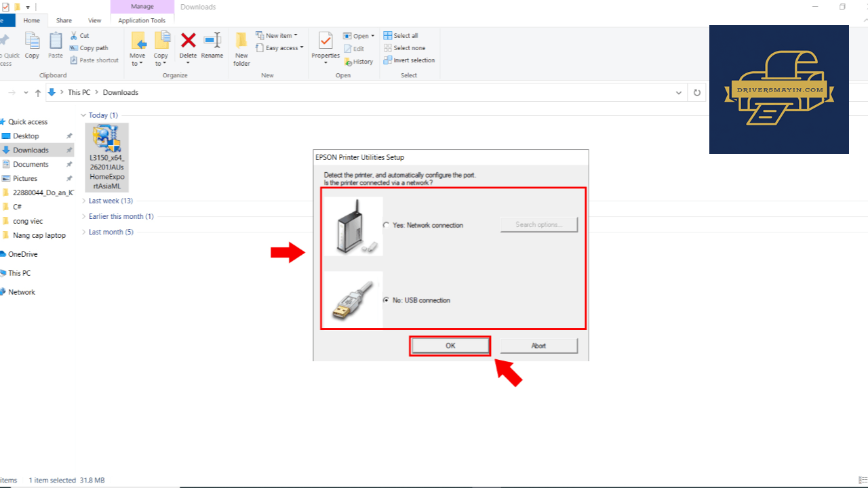Screen dimensions: 868x488
Task: Open the Application Tools tab
Action: pyautogui.click(x=142, y=20)
